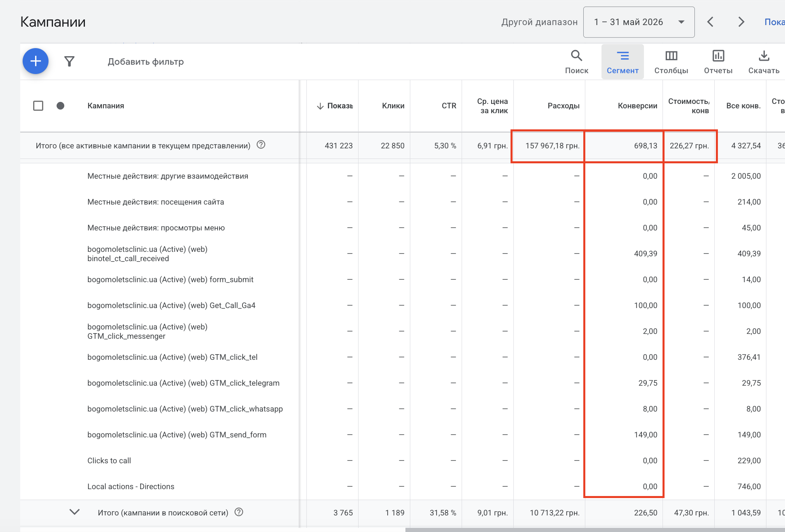Viewport: 785px width, 532px height.
Task: Click Добавить фильтр field
Action: click(146, 61)
